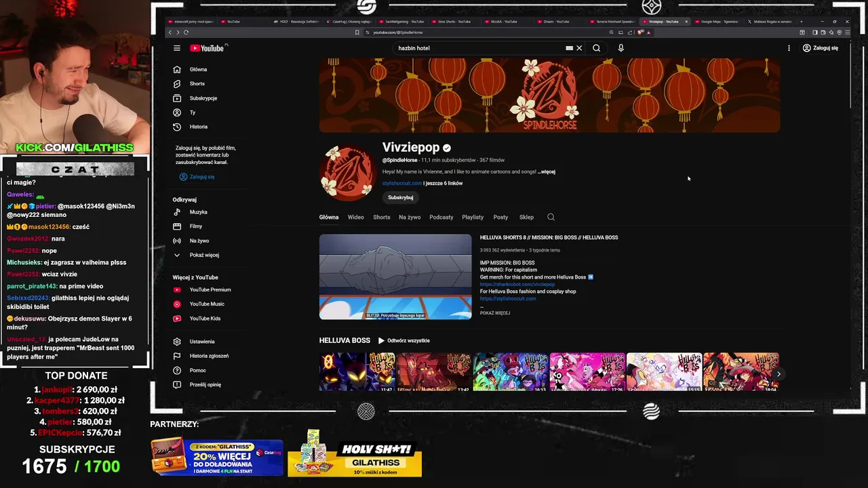Screen dimensions: 868x488
Task: Open the three-dot settings menu in the header
Action: [789, 48]
